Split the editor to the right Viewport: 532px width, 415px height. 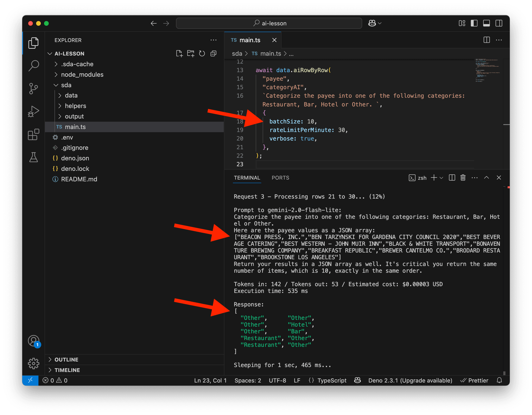486,40
